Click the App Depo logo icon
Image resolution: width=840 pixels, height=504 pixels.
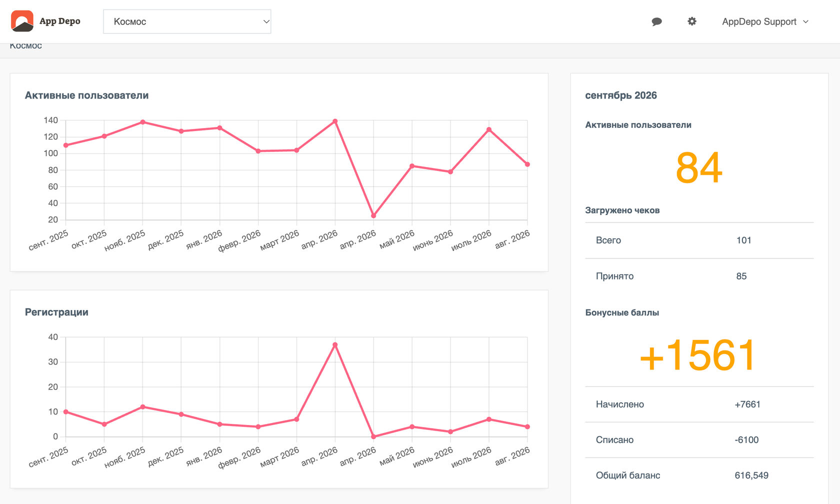[x=22, y=21]
